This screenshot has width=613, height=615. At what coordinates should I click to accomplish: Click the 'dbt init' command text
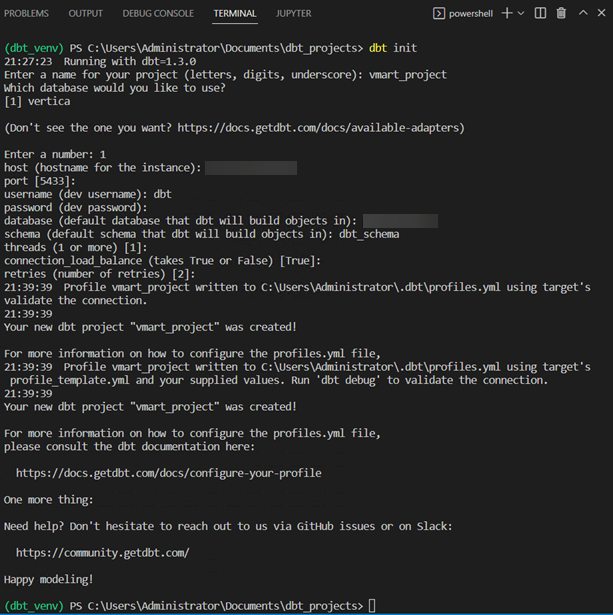[x=393, y=48]
